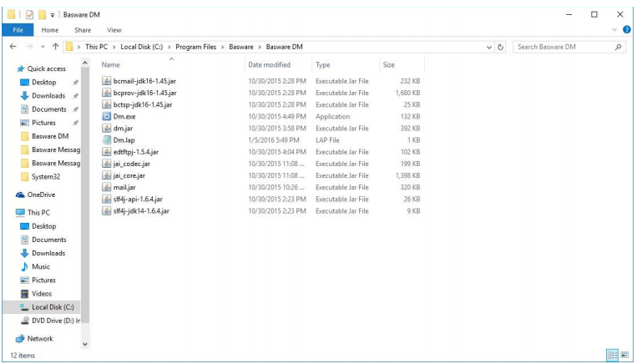Screen dimensions: 637x364
Task: Sort by the Type column header
Action: (322, 64)
